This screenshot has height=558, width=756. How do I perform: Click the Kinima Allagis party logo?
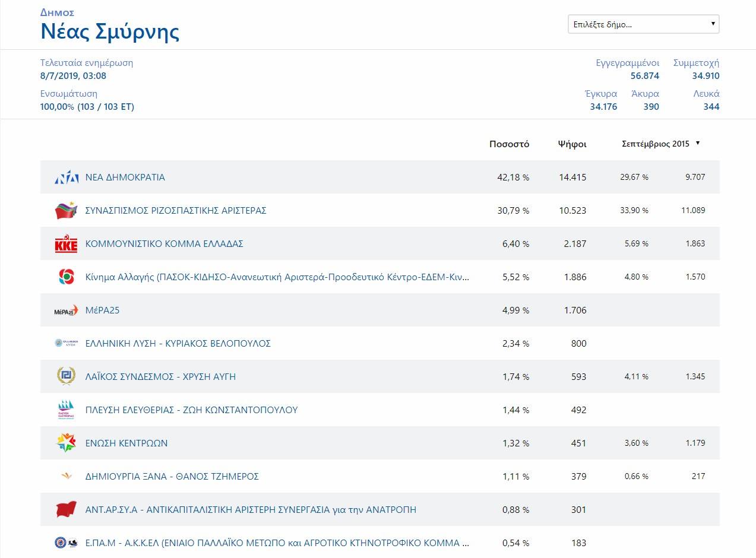coord(66,277)
